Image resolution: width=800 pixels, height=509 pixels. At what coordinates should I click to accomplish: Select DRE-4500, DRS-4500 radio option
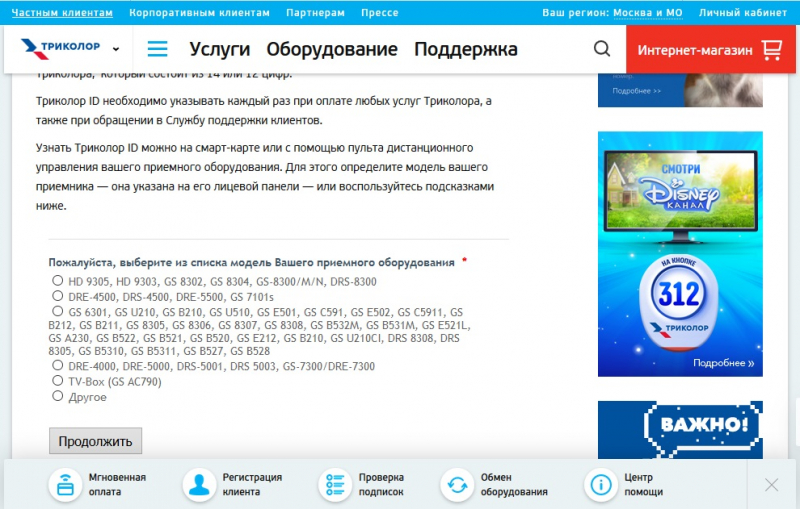pos(57,297)
